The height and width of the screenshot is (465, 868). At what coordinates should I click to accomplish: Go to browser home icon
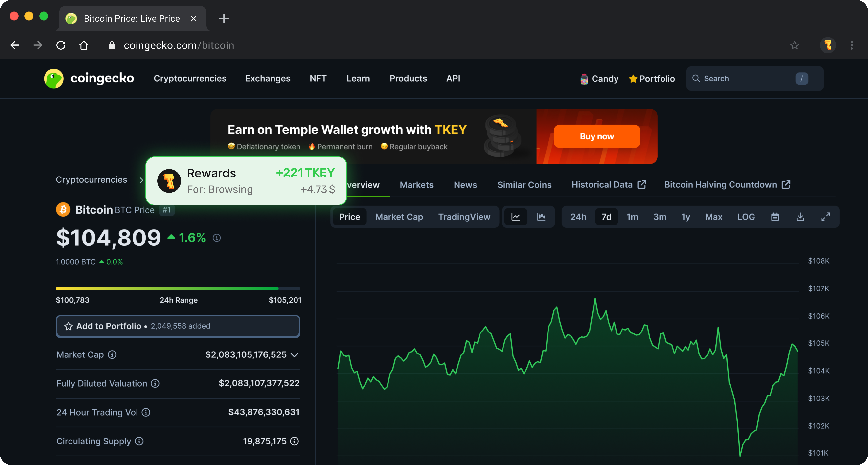click(x=84, y=45)
